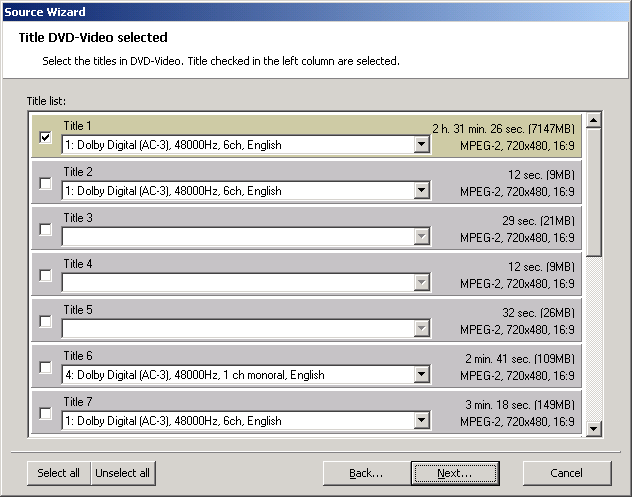
Task: Open Title 1 audio track dropdown
Action: pos(421,145)
